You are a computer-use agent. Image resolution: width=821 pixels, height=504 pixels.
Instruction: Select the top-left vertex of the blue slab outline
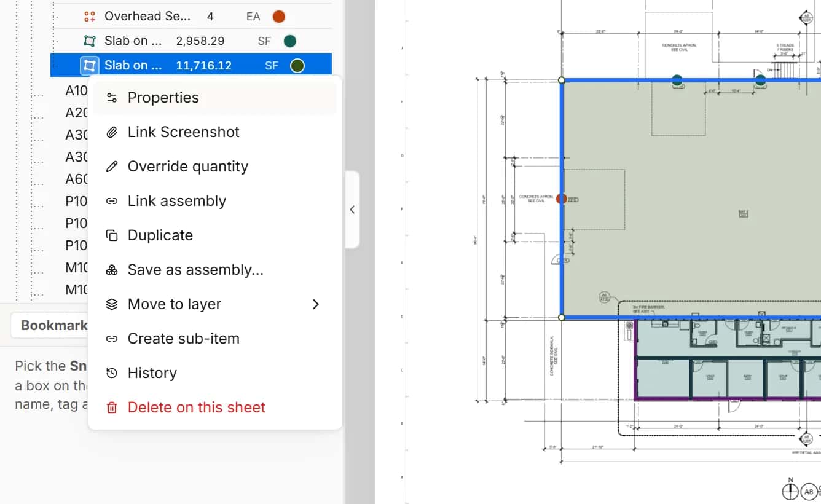coord(561,80)
